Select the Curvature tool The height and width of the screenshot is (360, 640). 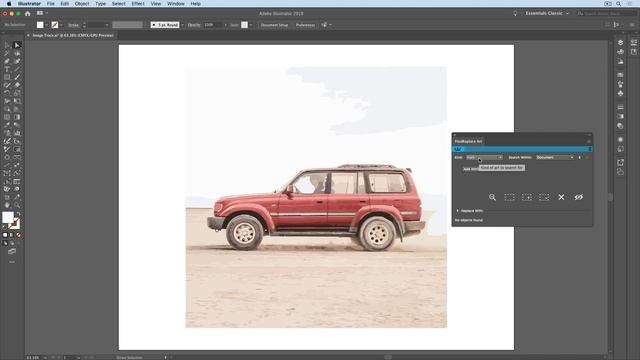coord(17,61)
